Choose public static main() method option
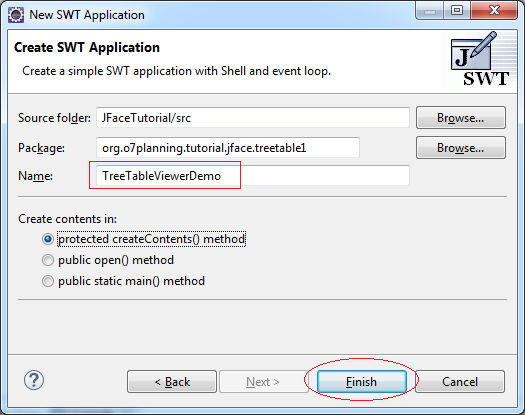525x415 pixels. click(x=123, y=281)
